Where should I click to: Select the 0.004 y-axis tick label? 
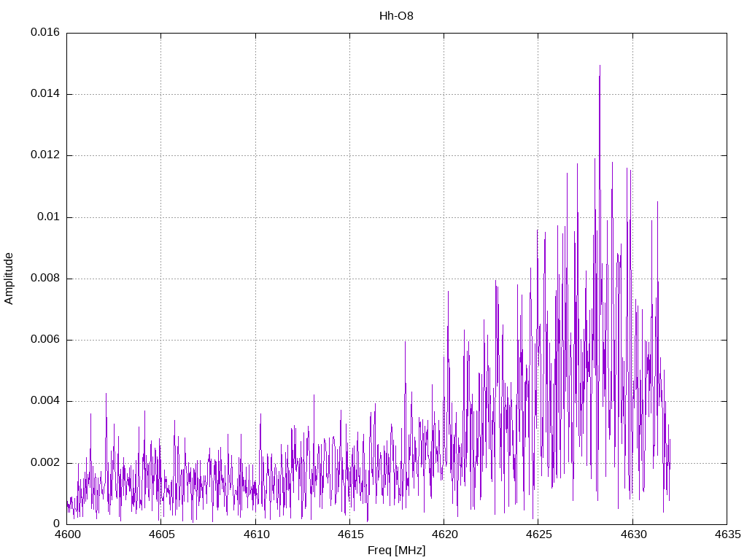pyautogui.click(x=45, y=402)
